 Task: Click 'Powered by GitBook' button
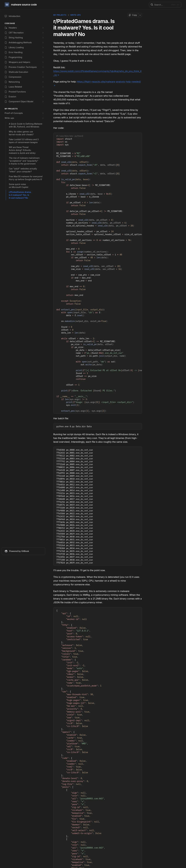pyautogui.click(x=24, y=551)
